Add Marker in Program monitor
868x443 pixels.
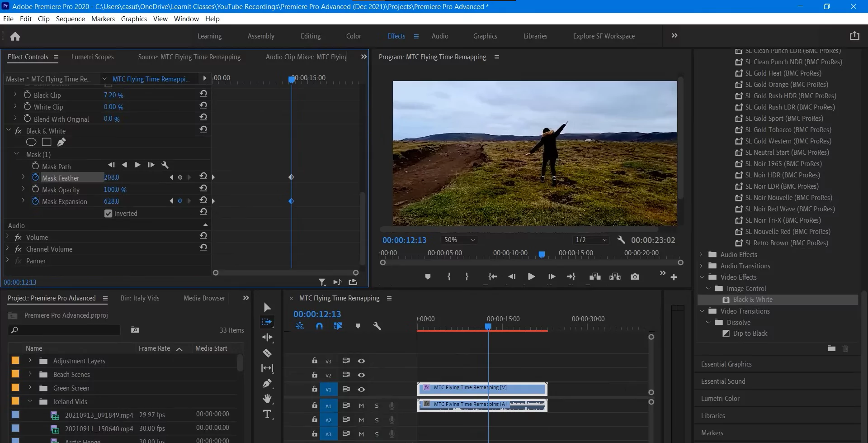point(428,276)
